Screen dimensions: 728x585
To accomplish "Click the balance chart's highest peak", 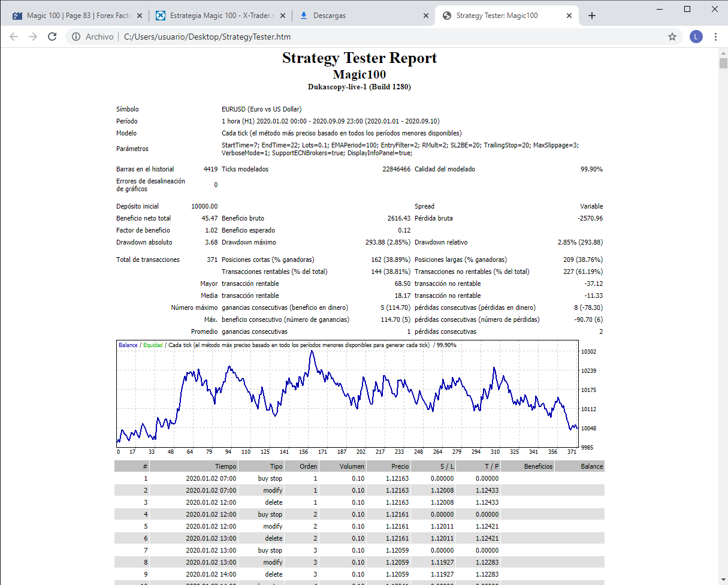I will pos(312,352).
